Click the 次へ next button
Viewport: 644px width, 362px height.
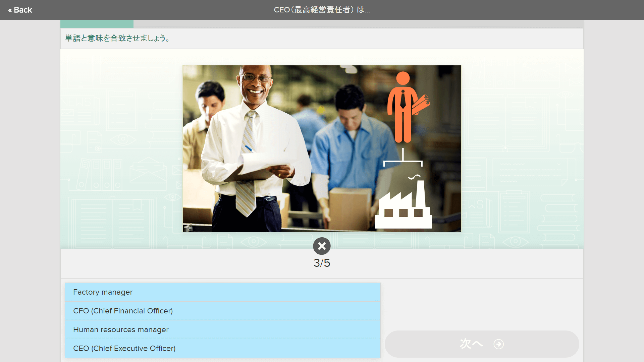482,344
